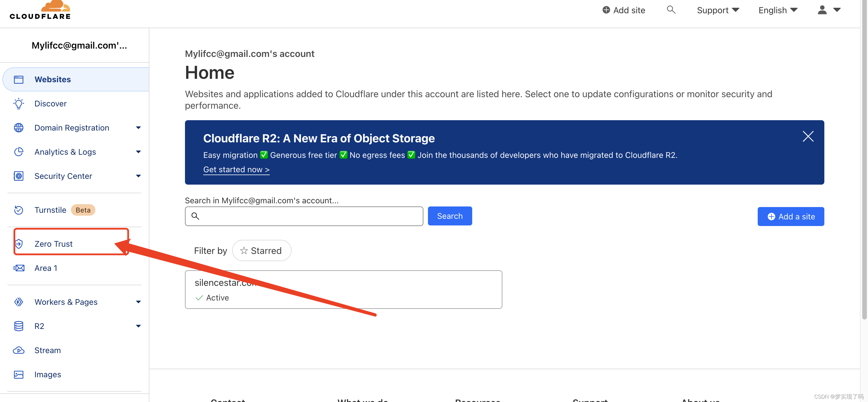Viewport: 868px width, 402px height.
Task: Click Get started now link
Action: (236, 169)
